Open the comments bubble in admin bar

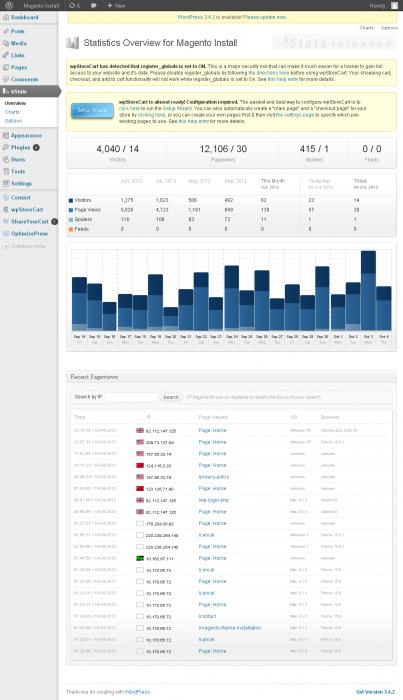point(93,5)
